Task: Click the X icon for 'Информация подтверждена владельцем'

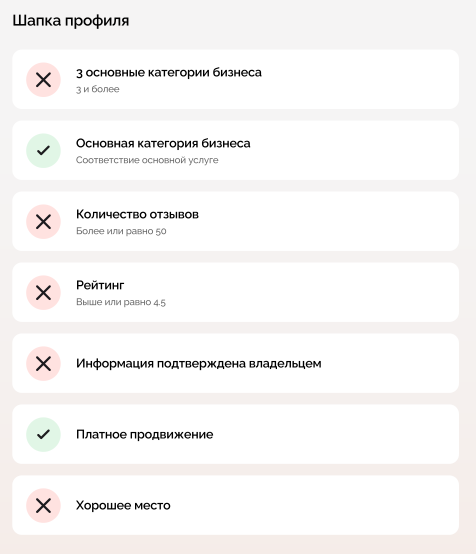Action: 43,364
